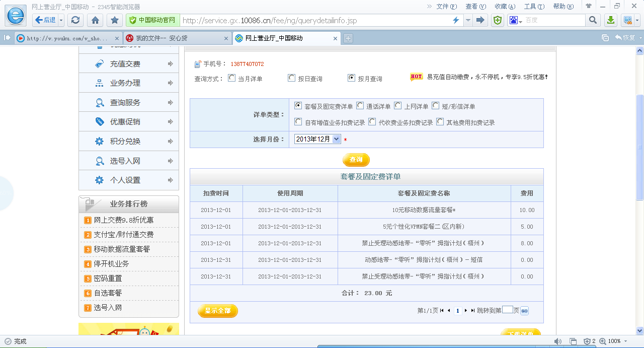Click the green shield security icon

497,20
